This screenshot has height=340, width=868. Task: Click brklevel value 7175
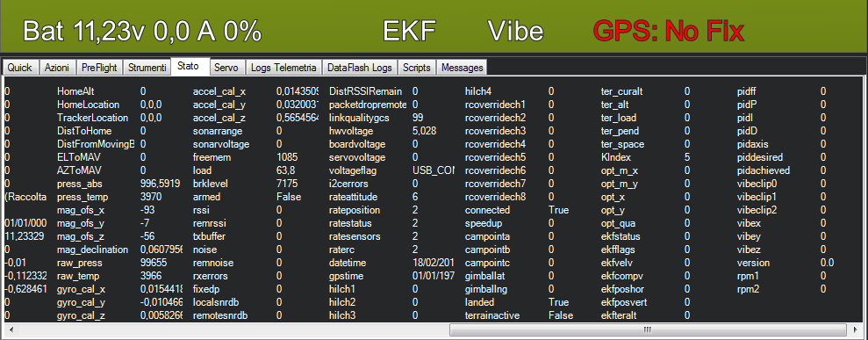pyautogui.click(x=287, y=184)
